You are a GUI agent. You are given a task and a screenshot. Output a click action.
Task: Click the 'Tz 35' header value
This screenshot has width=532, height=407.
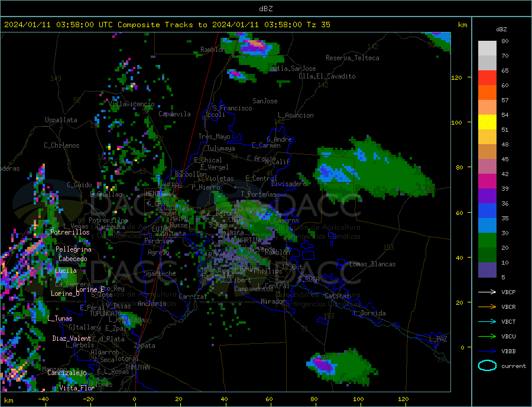pos(318,25)
